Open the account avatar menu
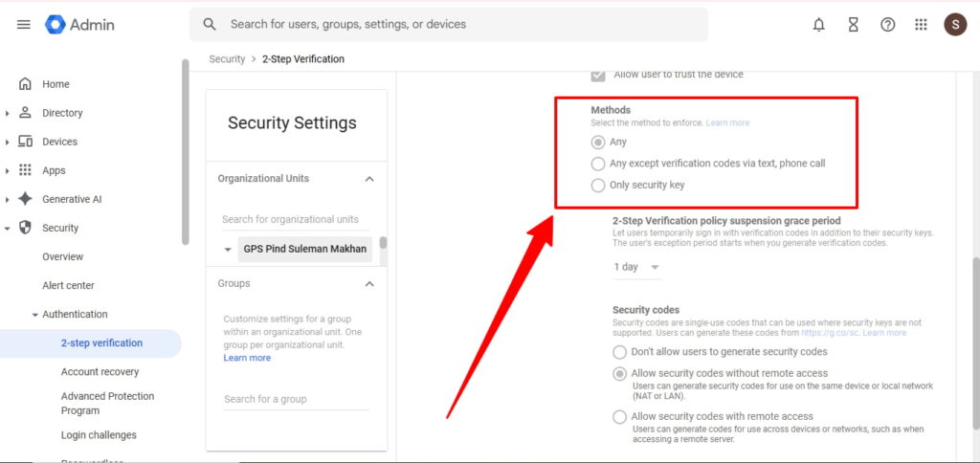Image resolution: width=980 pixels, height=463 pixels. (x=954, y=25)
